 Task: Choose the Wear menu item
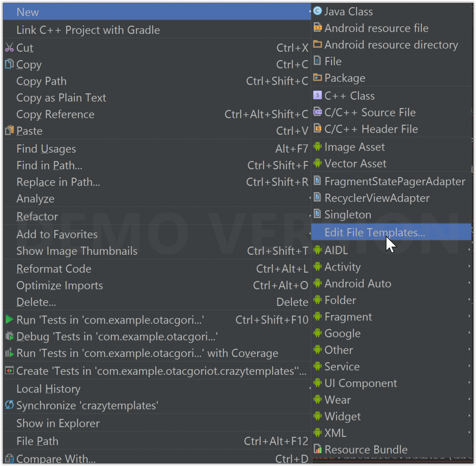391,400
